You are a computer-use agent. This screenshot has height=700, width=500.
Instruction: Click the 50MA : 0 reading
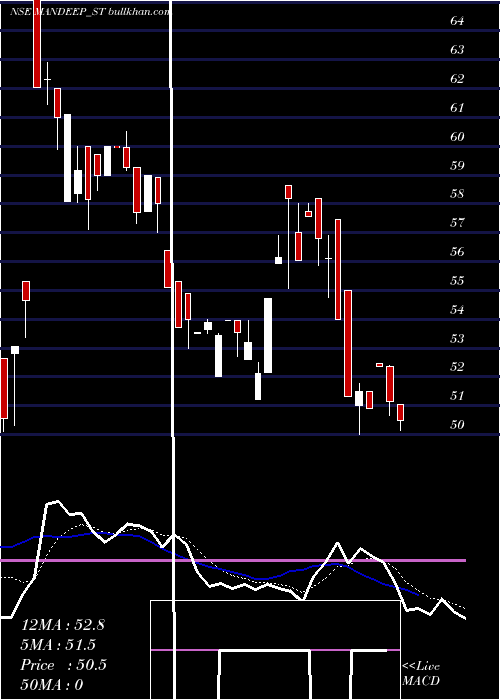pyautogui.click(x=52, y=685)
